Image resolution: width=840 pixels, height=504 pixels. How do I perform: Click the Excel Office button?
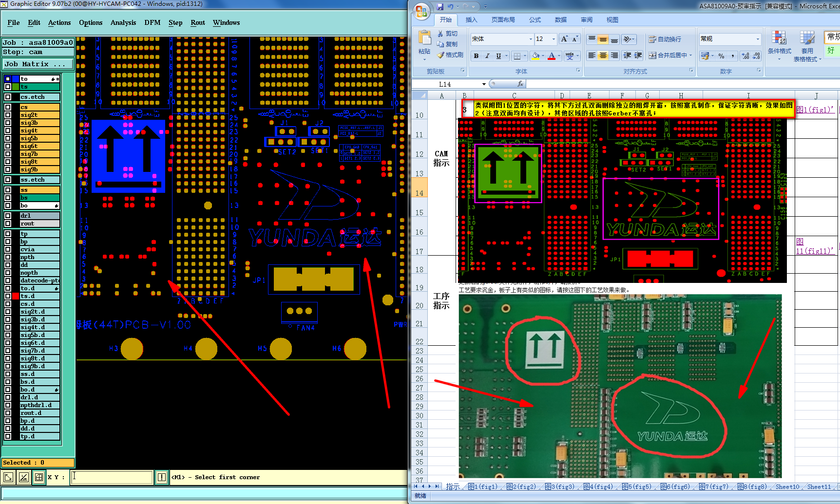coord(421,10)
